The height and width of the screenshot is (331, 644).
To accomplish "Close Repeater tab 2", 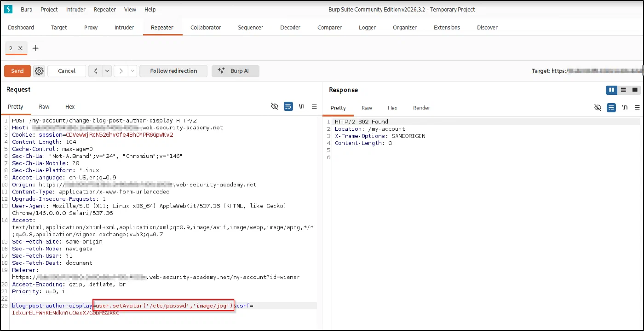I will click(20, 48).
